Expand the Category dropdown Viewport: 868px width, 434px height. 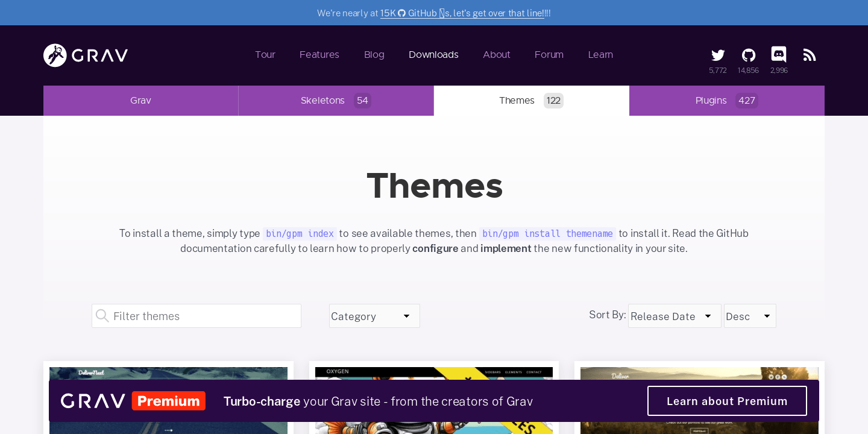pos(374,316)
